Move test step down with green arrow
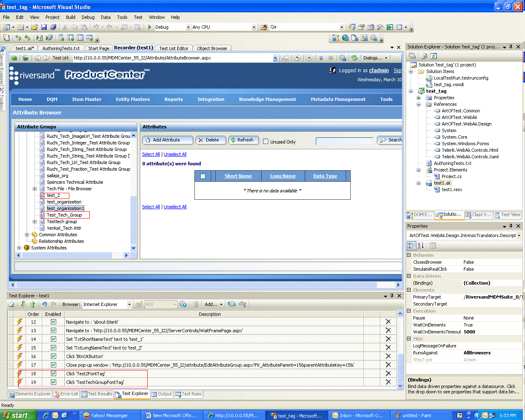525x420 pixels. (x=23, y=304)
